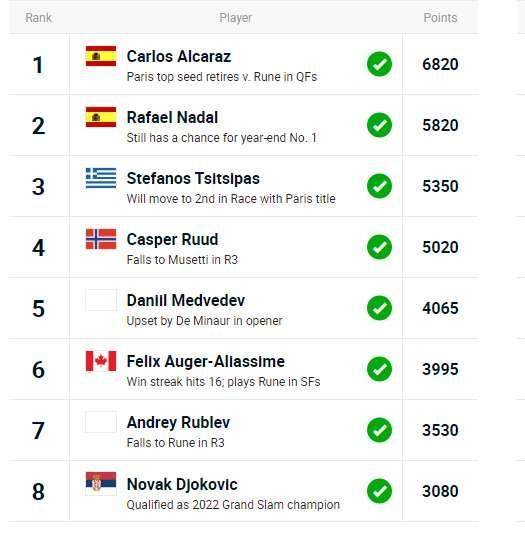The image size is (525, 538).
Task: Click the Greece flag beside Stefanos Tsitsipas
Action: click(x=101, y=178)
